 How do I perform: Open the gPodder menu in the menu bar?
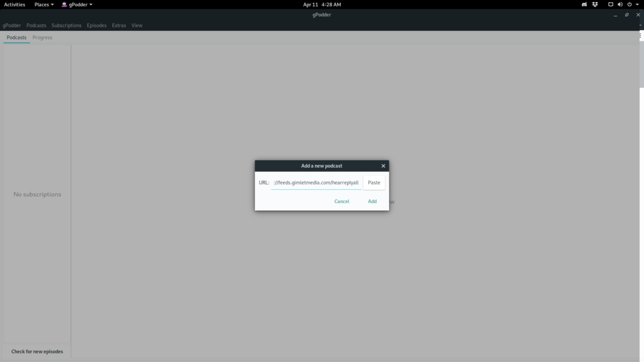pyautogui.click(x=12, y=25)
